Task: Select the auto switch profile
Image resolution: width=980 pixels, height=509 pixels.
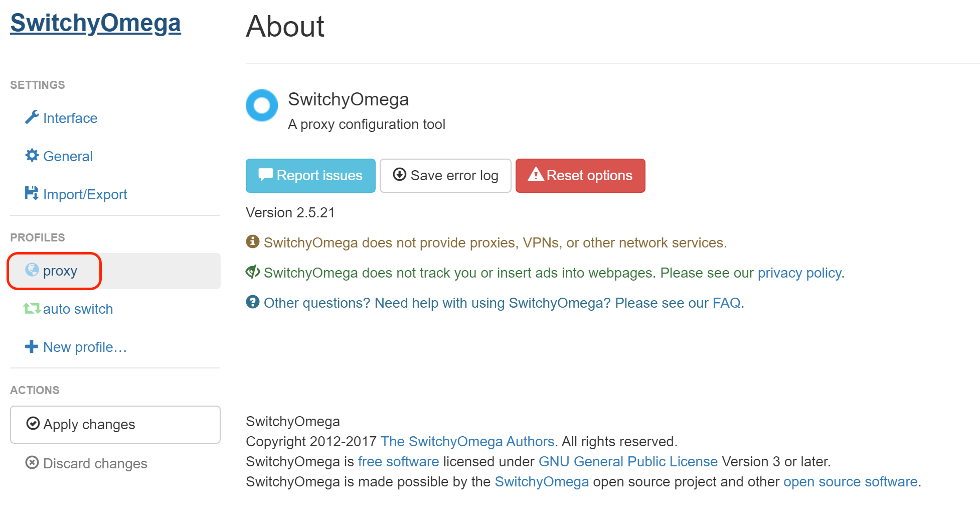Action: (78, 309)
